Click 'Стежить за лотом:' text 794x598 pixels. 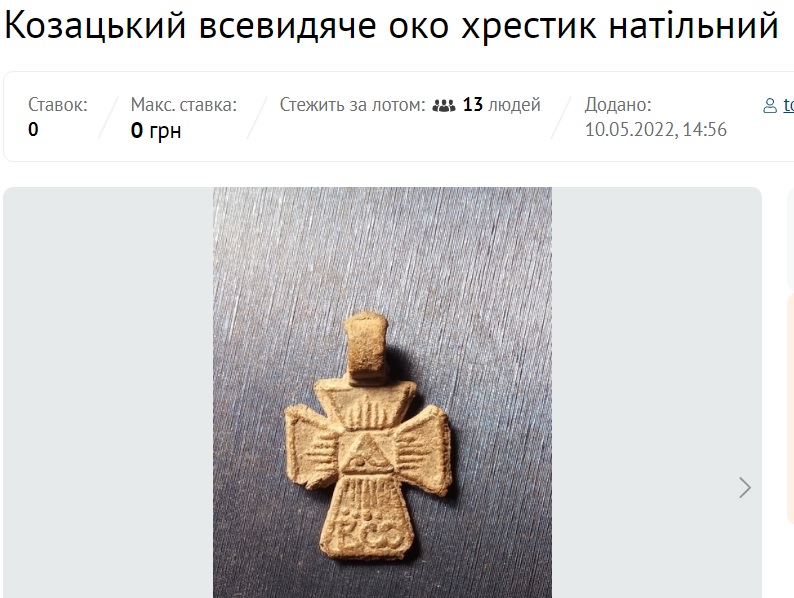click(x=352, y=105)
